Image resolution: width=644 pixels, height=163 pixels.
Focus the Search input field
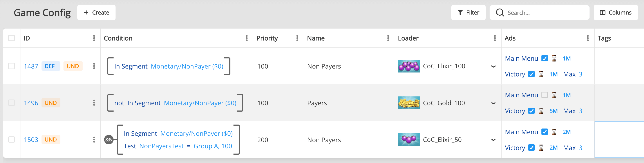tap(545, 13)
